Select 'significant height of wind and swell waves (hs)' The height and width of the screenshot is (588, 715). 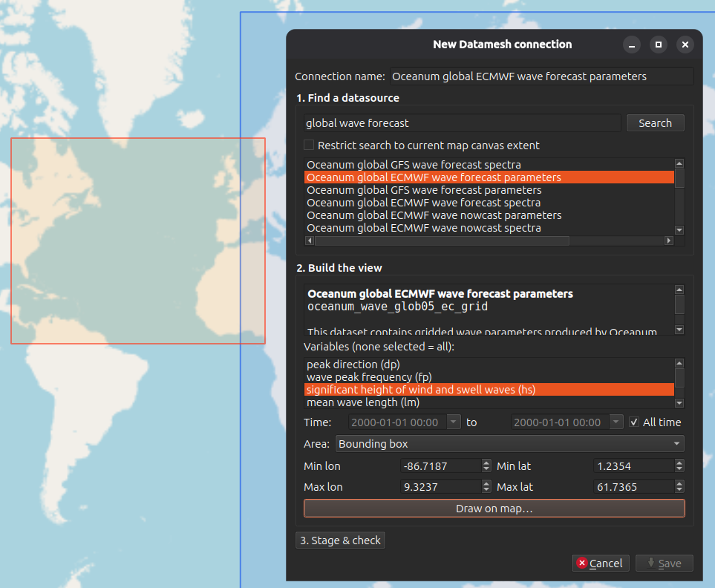pyautogui.click(x=489, y=390)
